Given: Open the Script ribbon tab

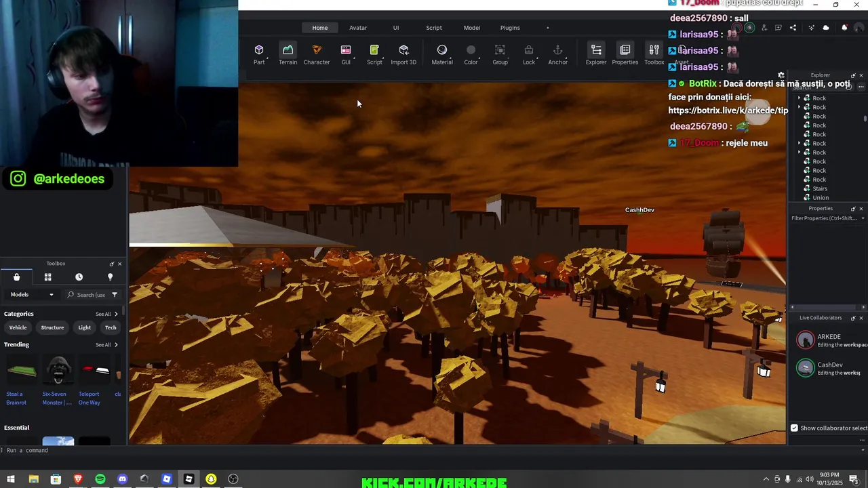Looking at the screenshot, I should [434, 28].
